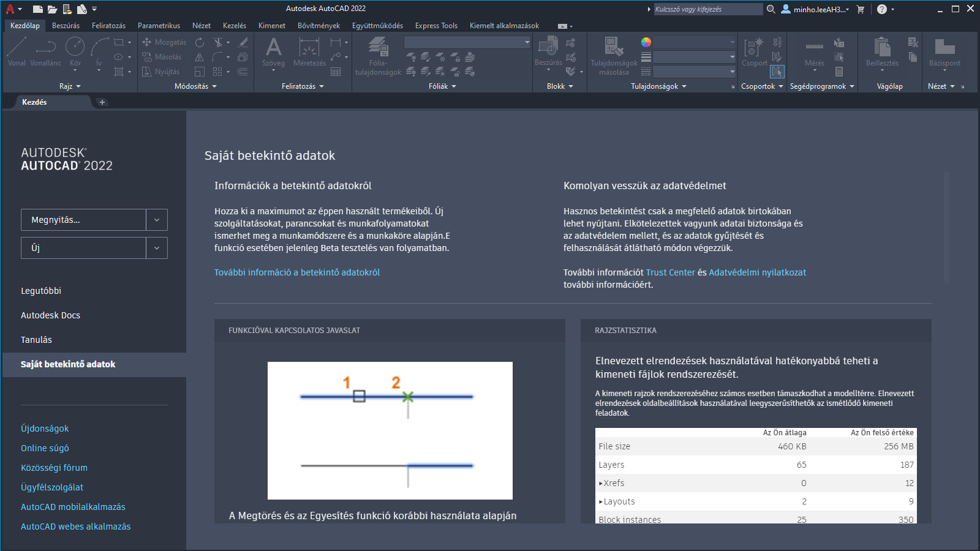980x551 pixels.
Task: Open the Megnyitás dropdown arrow
Action: click(x=157, y=220)
